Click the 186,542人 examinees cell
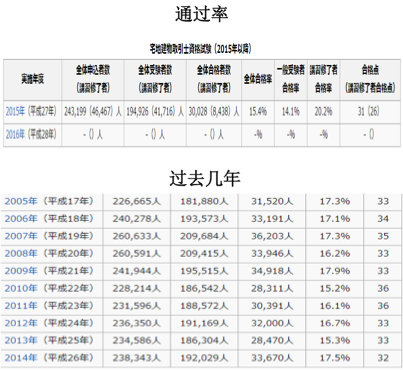Image resolution: width=403 pixels, height=370 pixels. [x=204, y=288]
